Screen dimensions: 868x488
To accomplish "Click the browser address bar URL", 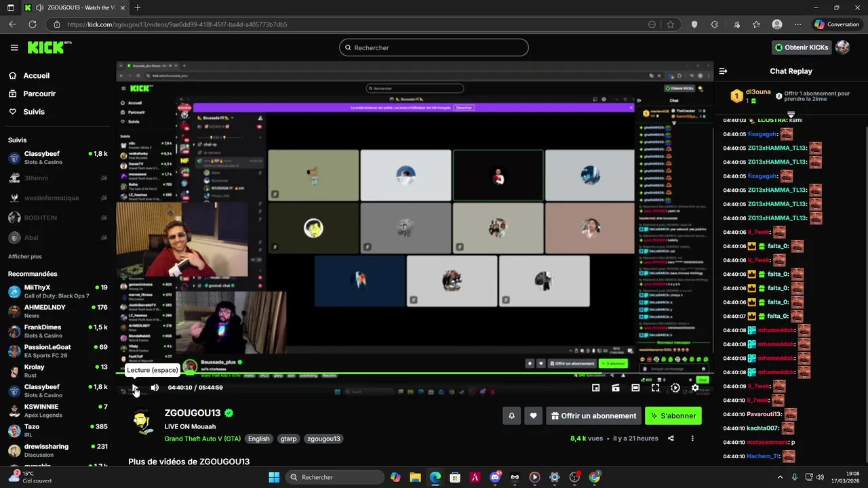I will point(177,24).
